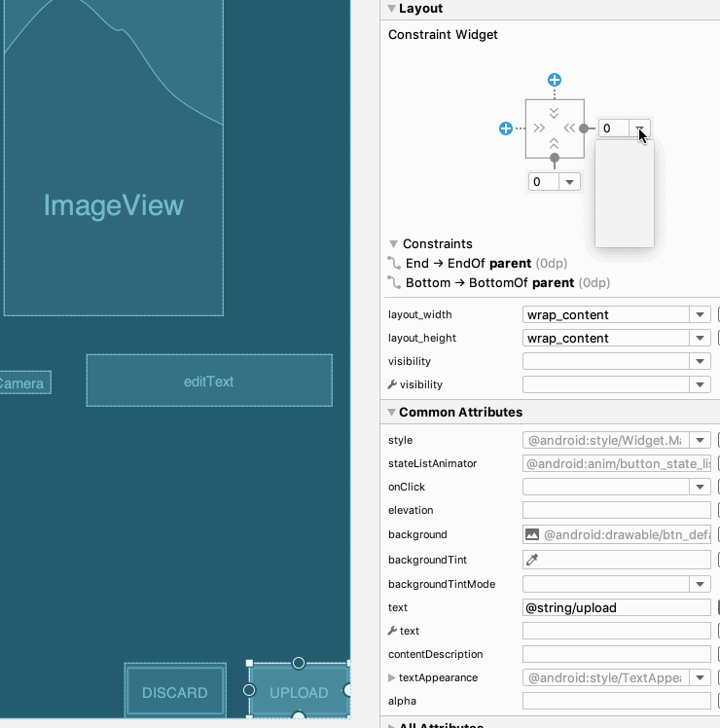
Task: Click the backgroundTint eyedropper icon
Action: 532,560
